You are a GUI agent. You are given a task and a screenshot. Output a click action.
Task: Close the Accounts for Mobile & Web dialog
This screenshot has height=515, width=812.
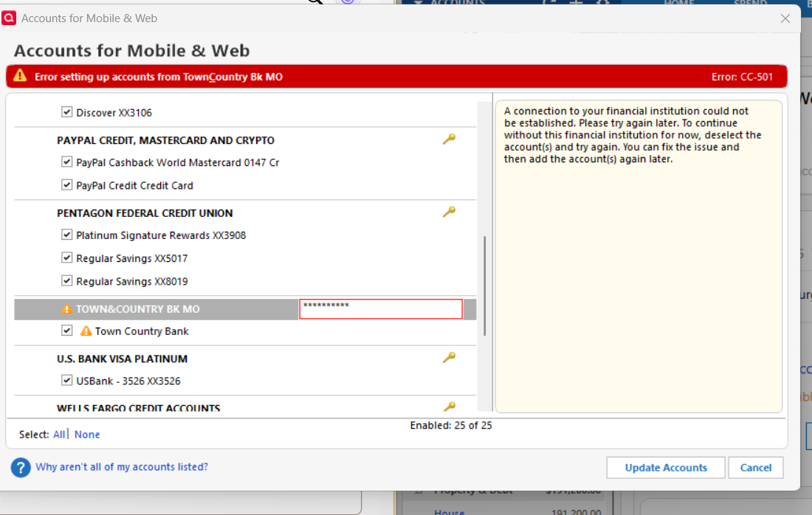785,18
